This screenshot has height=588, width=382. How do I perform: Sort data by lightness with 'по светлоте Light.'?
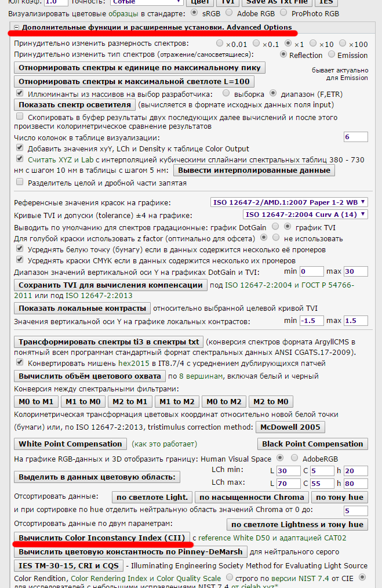coord(152,498)
